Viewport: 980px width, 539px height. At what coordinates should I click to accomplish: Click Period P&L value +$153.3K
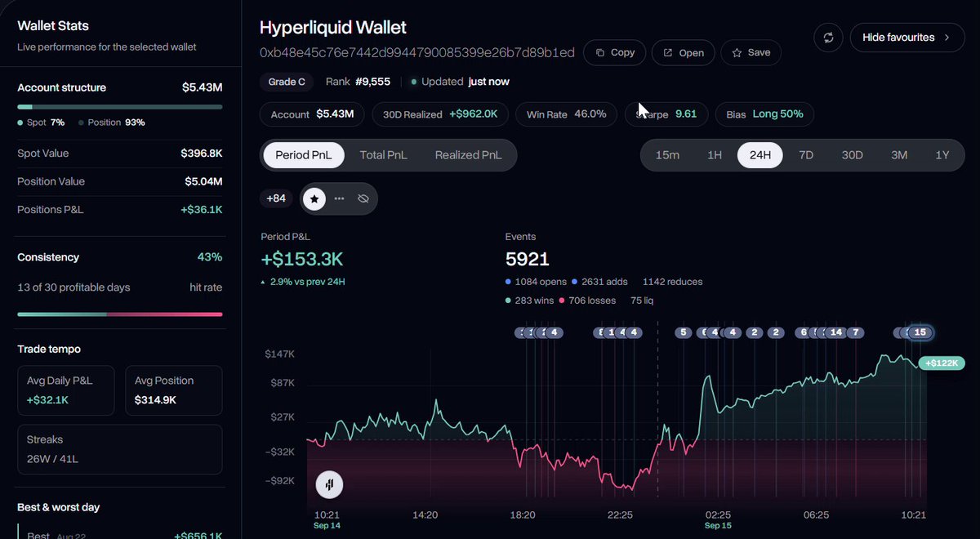pyautogui.click(x=302, y=260)
